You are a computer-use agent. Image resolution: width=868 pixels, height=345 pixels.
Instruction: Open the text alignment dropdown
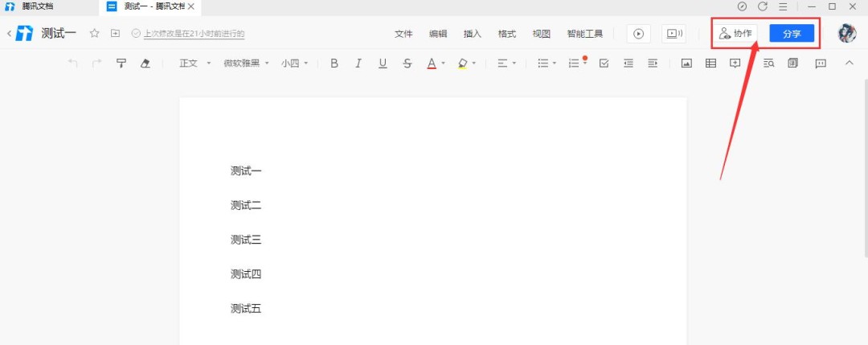tap(506, 64)
